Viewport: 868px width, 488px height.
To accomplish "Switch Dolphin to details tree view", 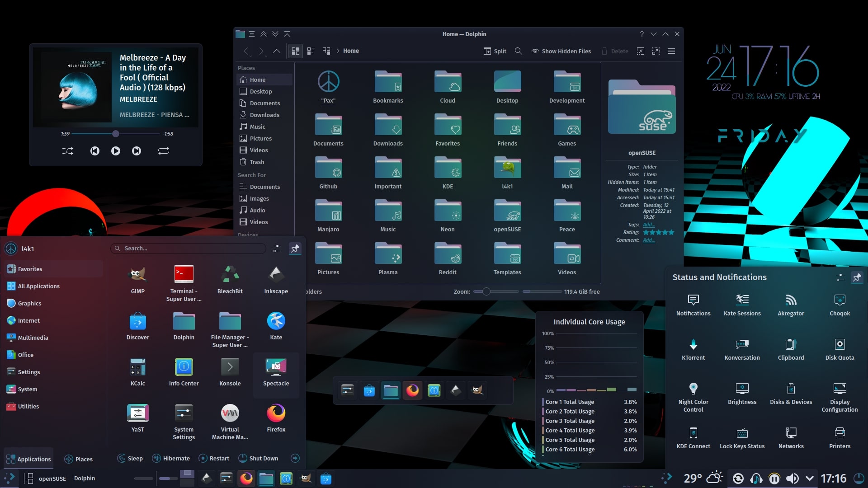I will click(326, 51).
